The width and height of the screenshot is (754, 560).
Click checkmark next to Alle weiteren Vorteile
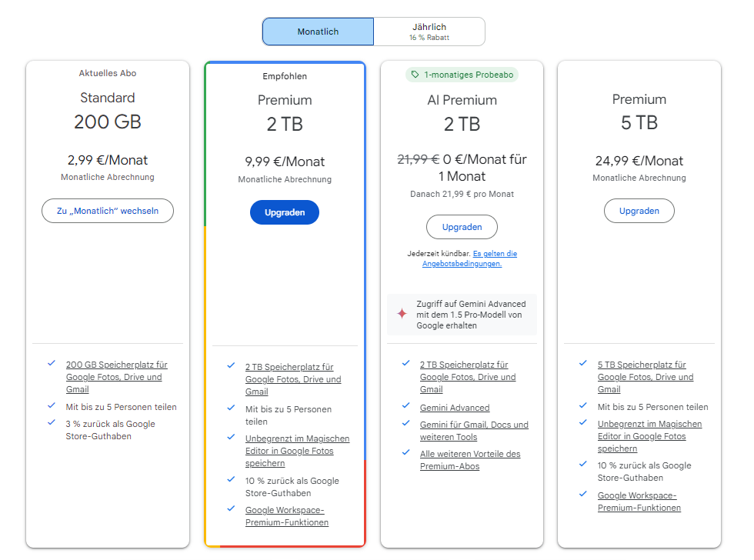[405, 452]
